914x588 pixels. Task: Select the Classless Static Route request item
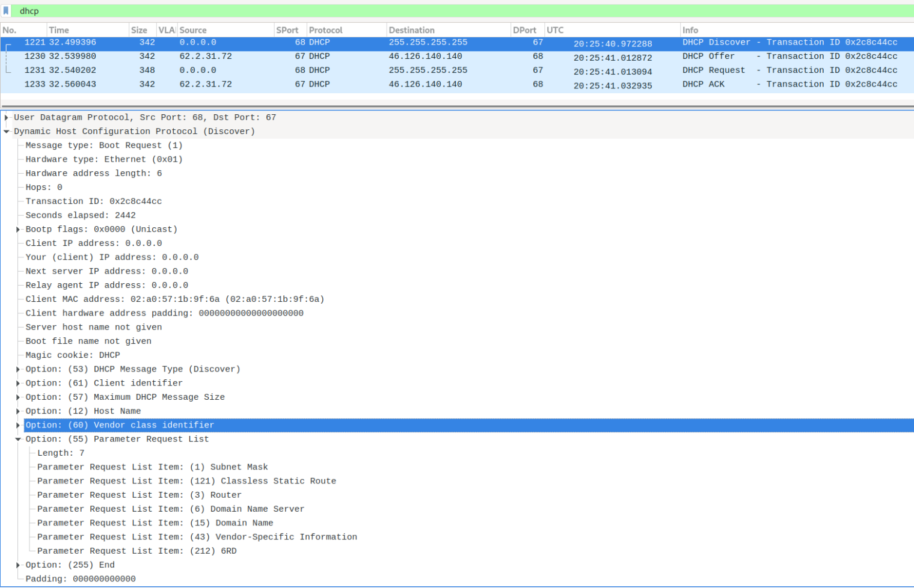pyautogui.click(x=186, y=482)
